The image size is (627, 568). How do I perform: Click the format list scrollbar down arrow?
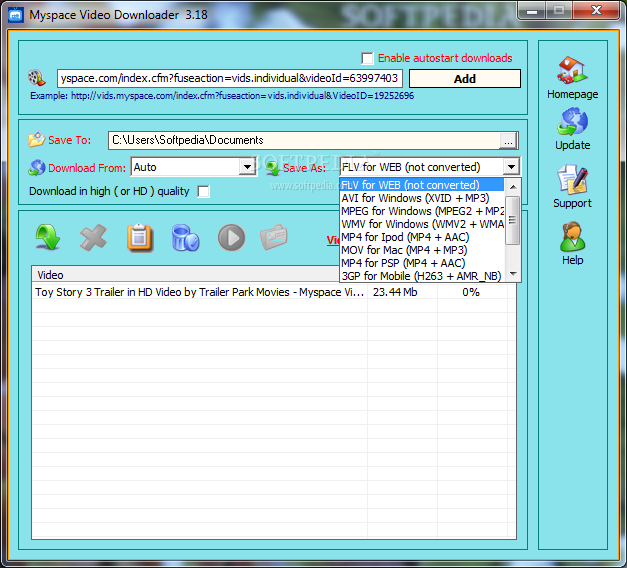[513, 274]
